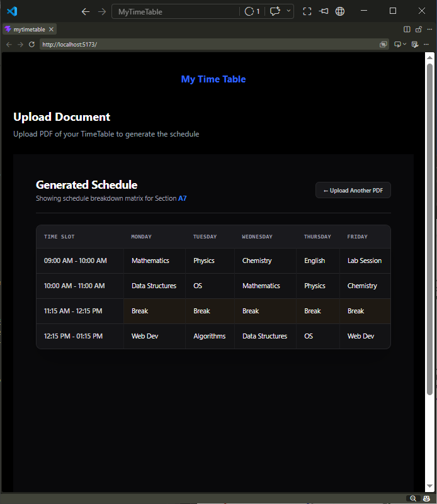Click Thursday 10 AM Physics cell
Image resolution: width=437 pixels, height=504 pixels.
point(318,286)
